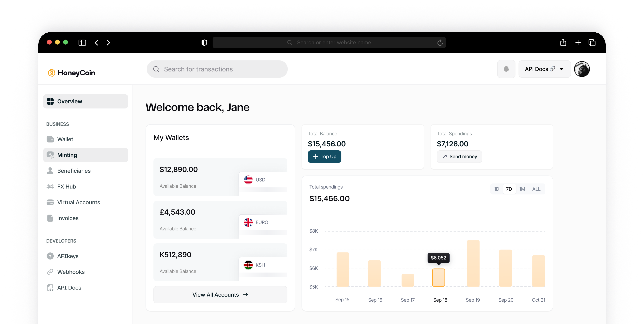Click the $6,052 chart tooltip
Image resolution: width=644 pixels, height=324 pixels.
point(438,258)
